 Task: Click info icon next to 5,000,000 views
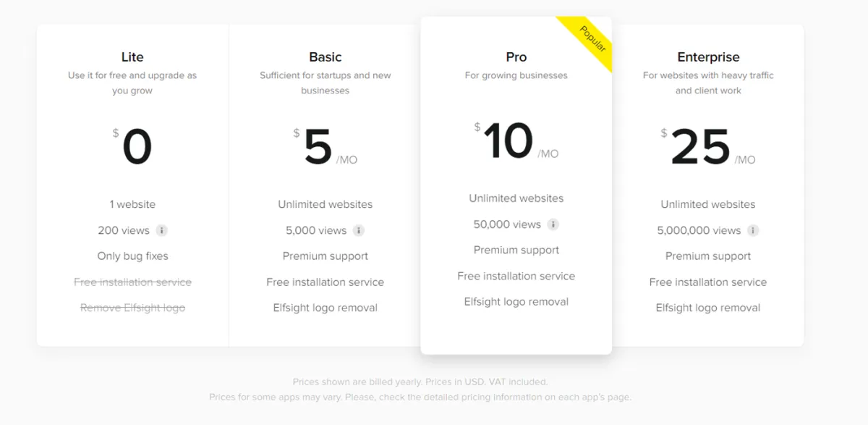tap(753, 230)
